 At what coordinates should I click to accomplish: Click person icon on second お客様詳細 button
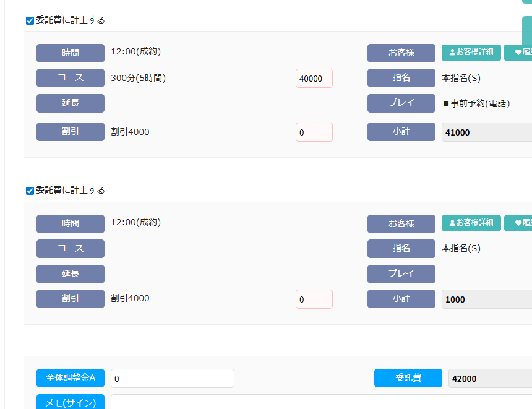[x=452, y=223]
